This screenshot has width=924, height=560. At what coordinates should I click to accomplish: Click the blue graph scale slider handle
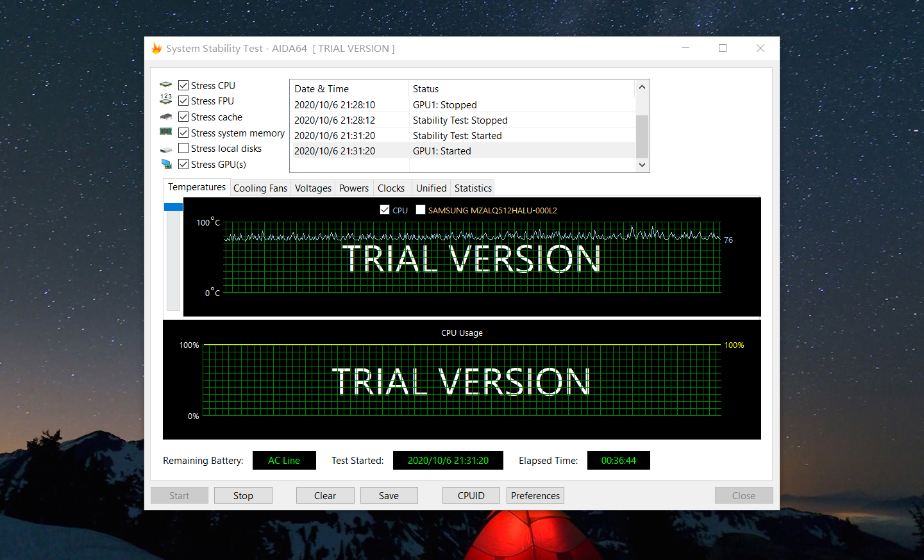point(173,207)
